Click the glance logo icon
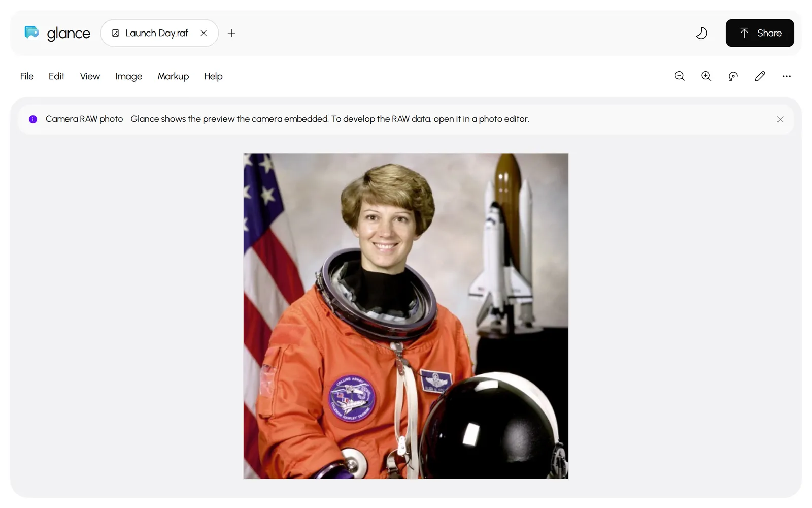Image resolution: width=812 pixels, height=508 pixels. tap(31, 33)
